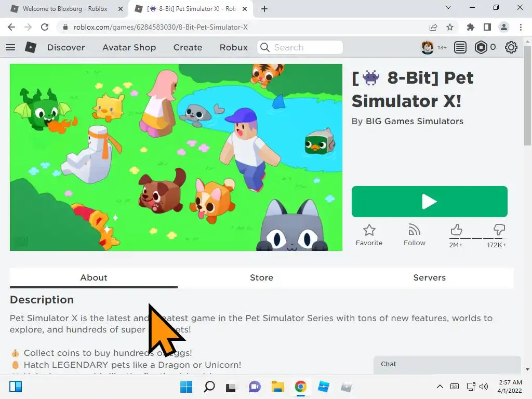Switch to Welcome to Bloxburg tab

pyautogui.click(x=64, y=9)
